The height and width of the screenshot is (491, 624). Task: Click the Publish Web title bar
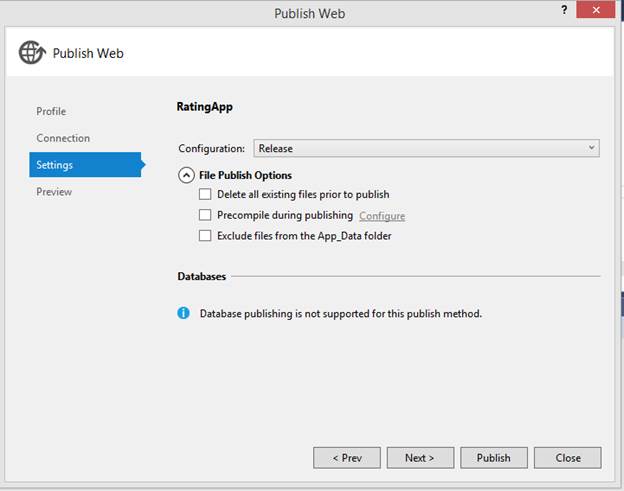pyautogui.click(x=311, y=13)
